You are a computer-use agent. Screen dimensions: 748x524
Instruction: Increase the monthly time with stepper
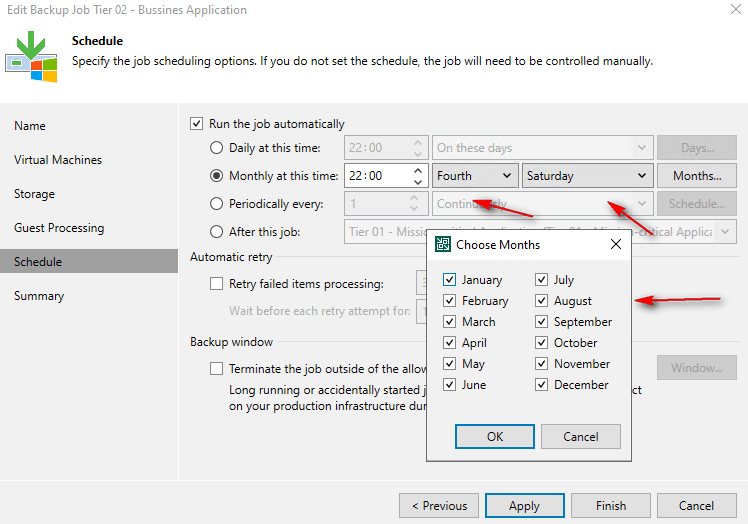click(x=417, y=171)
